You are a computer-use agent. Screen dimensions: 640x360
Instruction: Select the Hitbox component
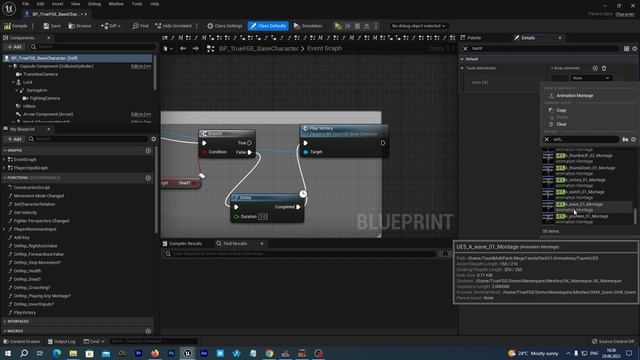(29, 106)
